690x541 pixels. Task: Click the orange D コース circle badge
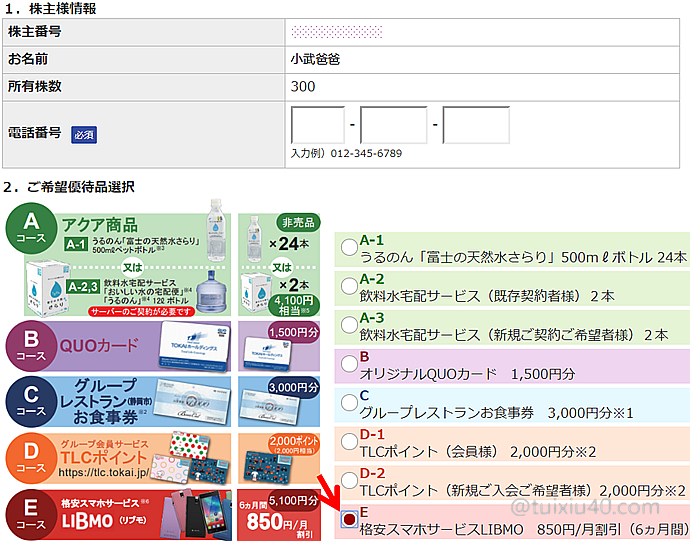point(31,458)
